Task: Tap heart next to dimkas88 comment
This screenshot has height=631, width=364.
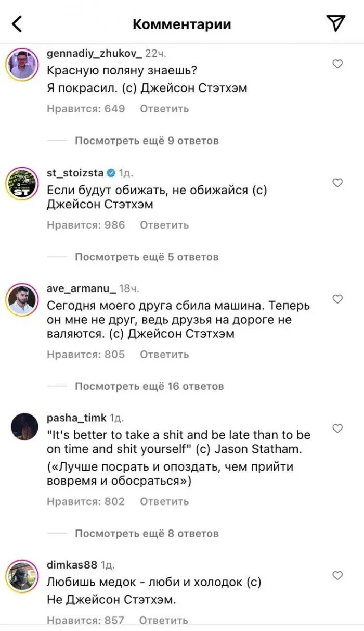Action: point(337,575)
